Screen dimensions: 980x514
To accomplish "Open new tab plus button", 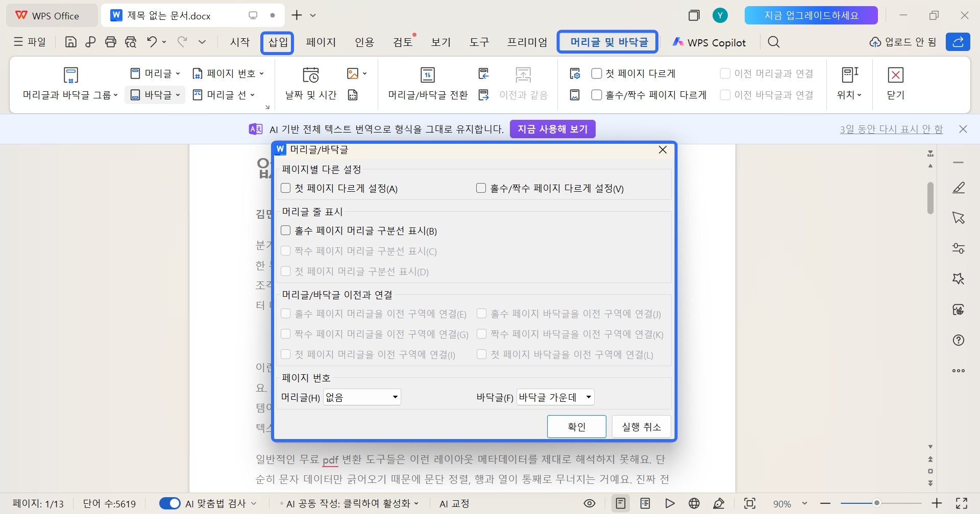I will tap(297, 15).
